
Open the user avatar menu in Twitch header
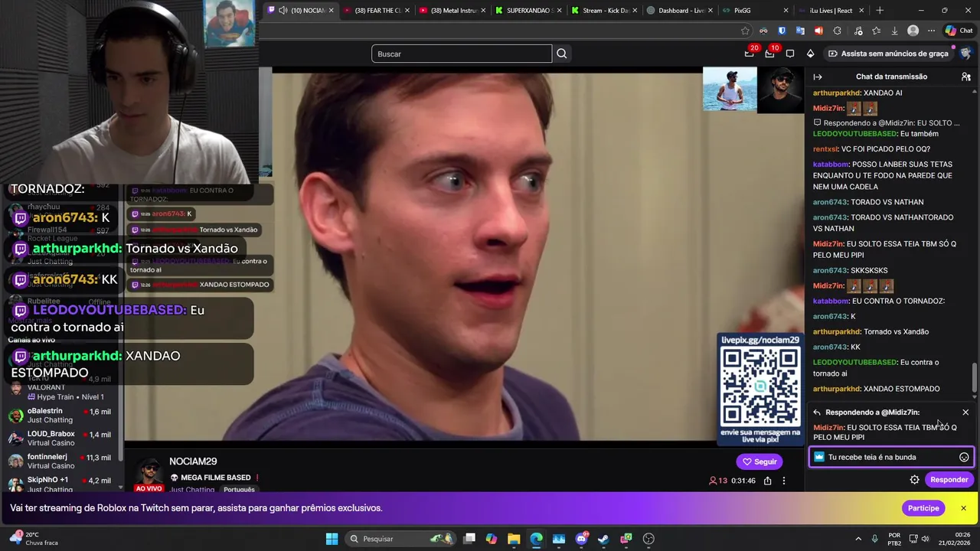pyautogui.click(x=965, y=54)
